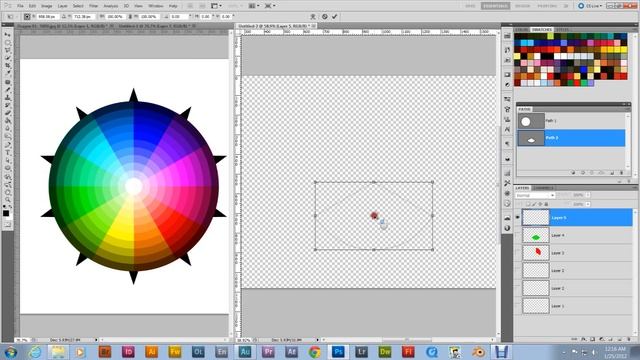Select the Brush tool

point(7,90)
